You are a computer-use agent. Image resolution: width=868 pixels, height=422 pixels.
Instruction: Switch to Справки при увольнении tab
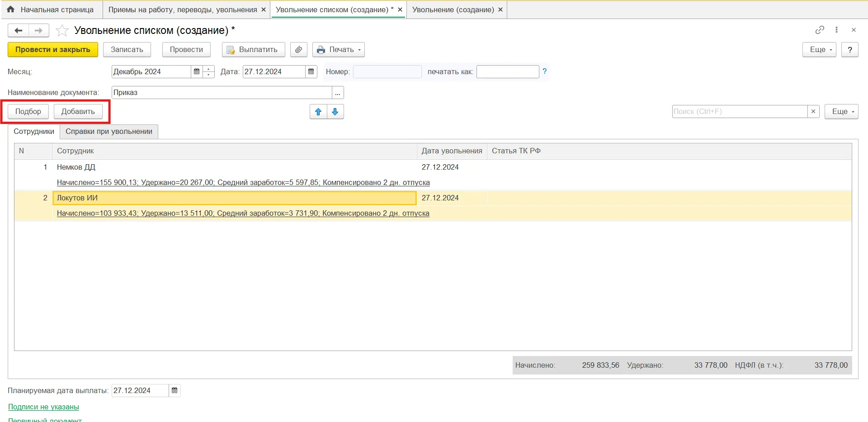pyautogui.click(x=109, y=132)
